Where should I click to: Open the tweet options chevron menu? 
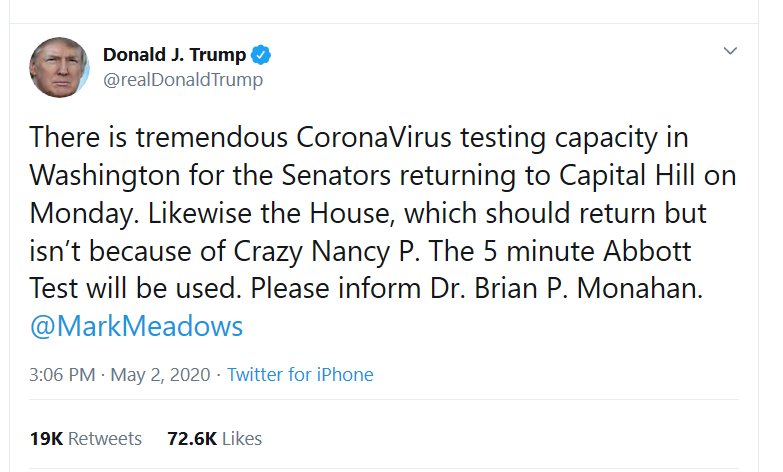coord(730,50)
